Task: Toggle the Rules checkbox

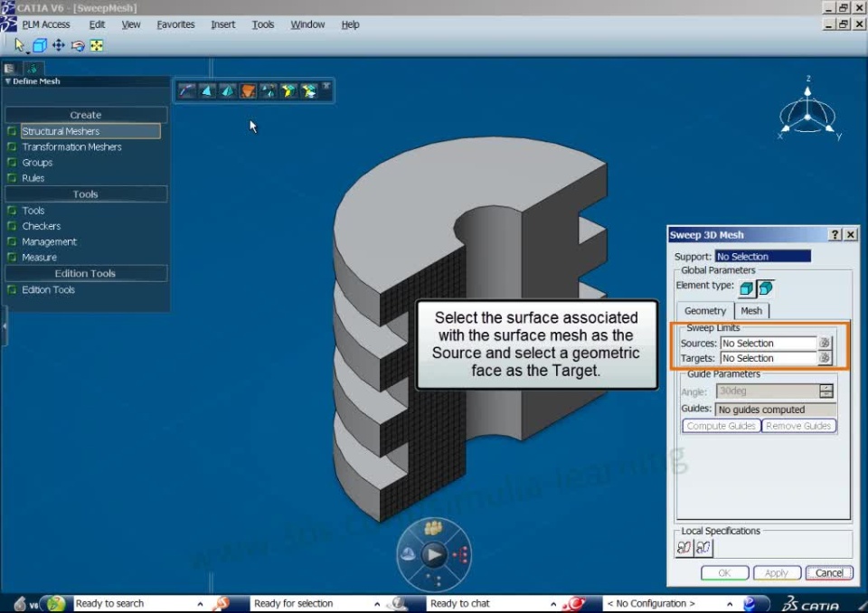Action: [12, 178]
